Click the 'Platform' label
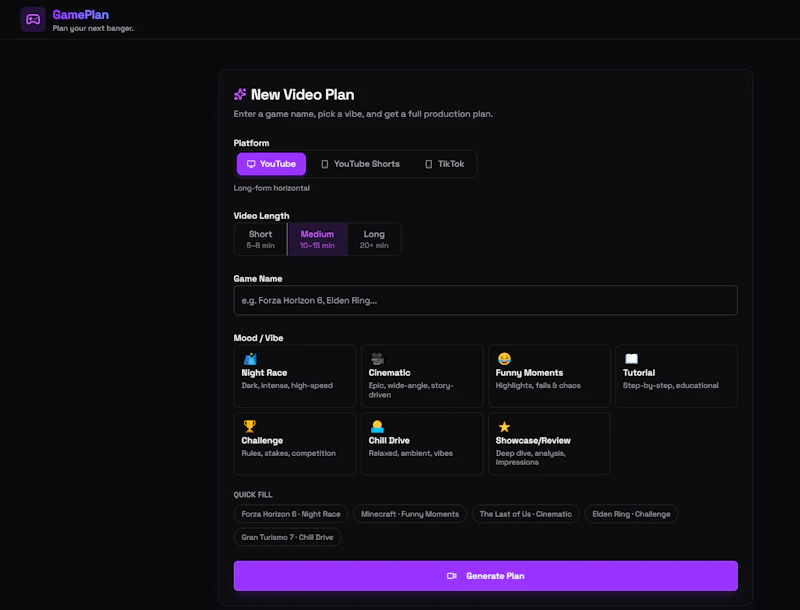 (251, 143)
